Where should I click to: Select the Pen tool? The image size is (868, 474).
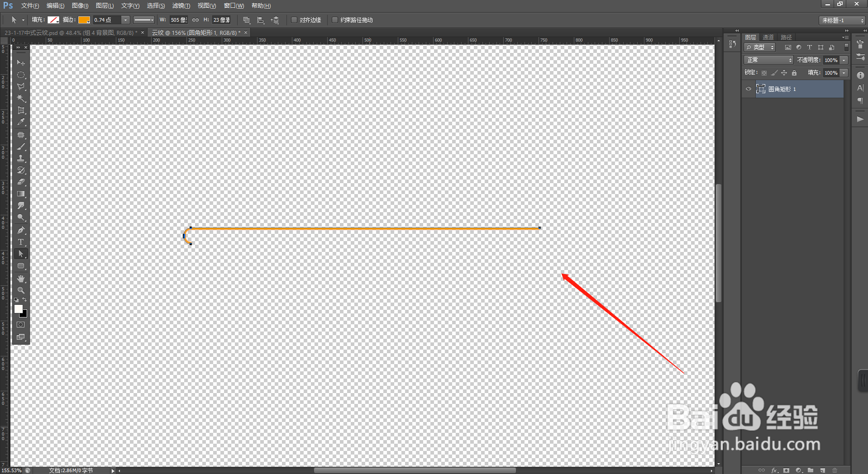21,230
